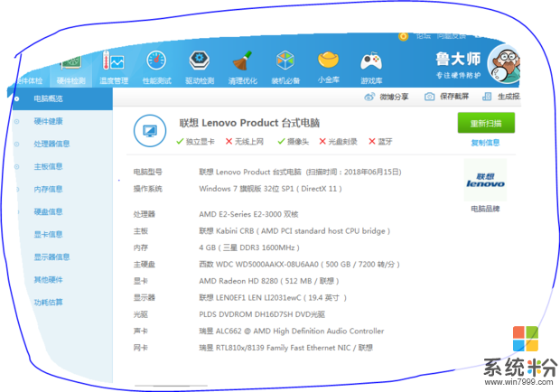This screenshot has height=392, width=560.
Task: Select 功耗估算 in the sidebar
Action: click(48, 303)
